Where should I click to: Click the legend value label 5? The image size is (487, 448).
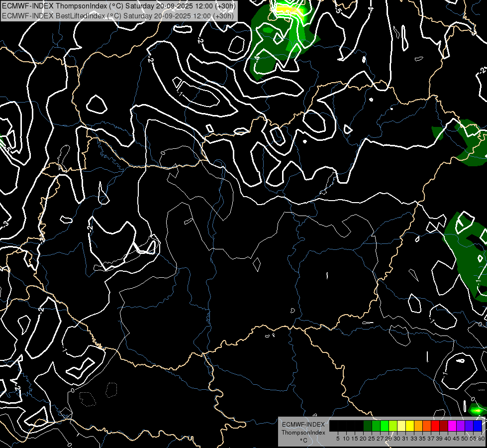[x=338, y=439]
